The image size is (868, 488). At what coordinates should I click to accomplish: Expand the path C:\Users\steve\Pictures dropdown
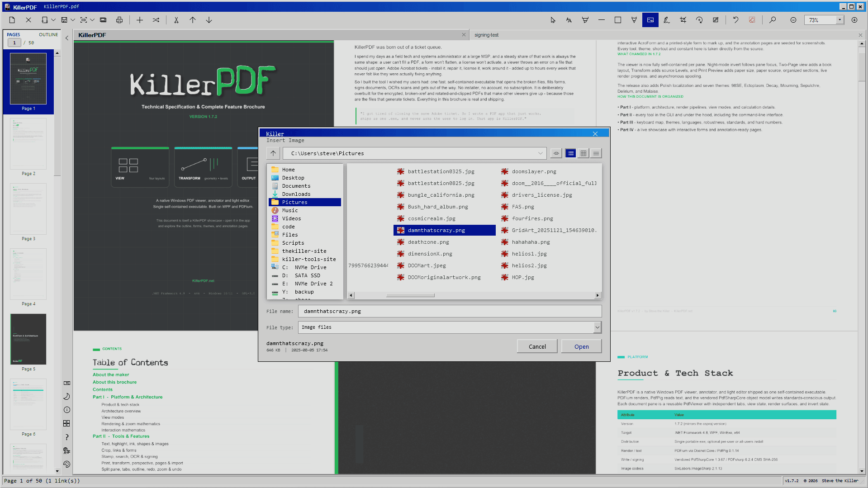(x=540, y=153)
